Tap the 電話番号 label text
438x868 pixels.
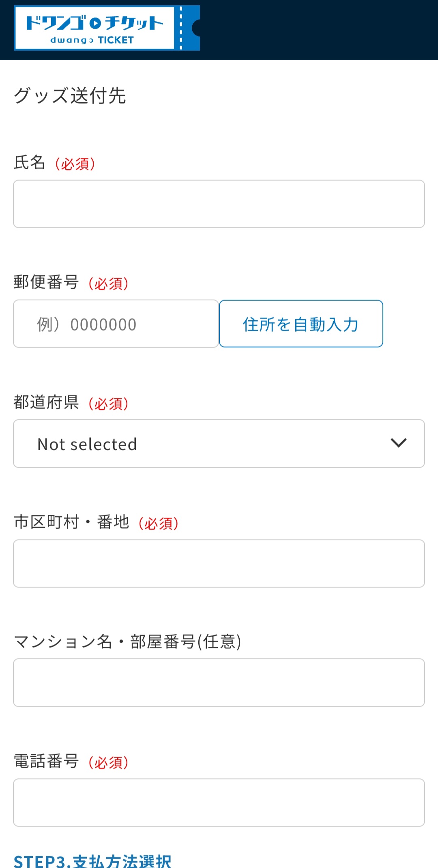[x=46, y=761]
